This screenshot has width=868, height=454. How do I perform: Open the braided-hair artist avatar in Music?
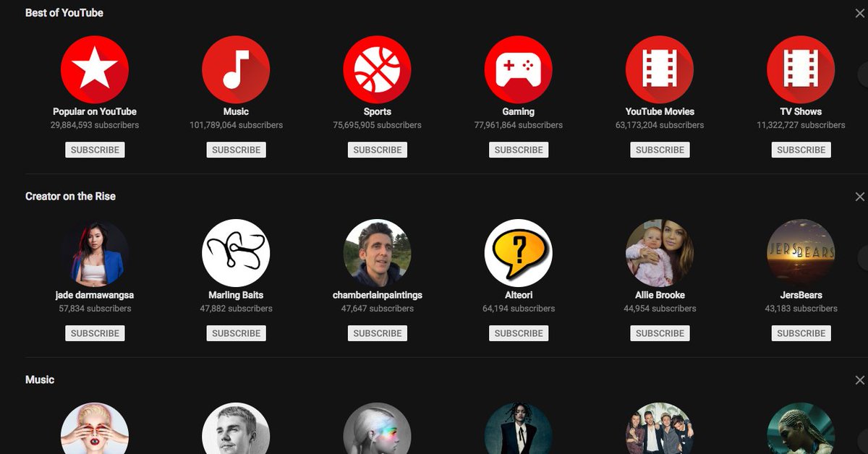point(801,429)
